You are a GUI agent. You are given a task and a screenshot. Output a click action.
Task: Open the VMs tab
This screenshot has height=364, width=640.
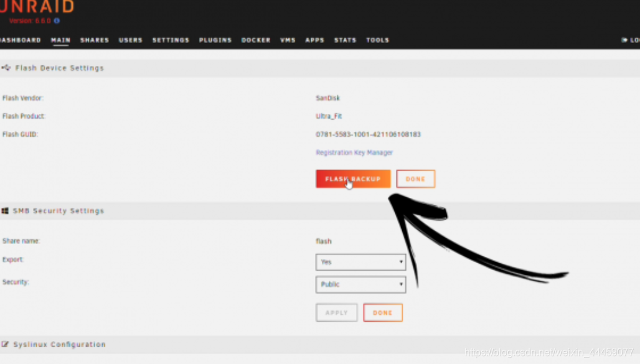[288, 40]
